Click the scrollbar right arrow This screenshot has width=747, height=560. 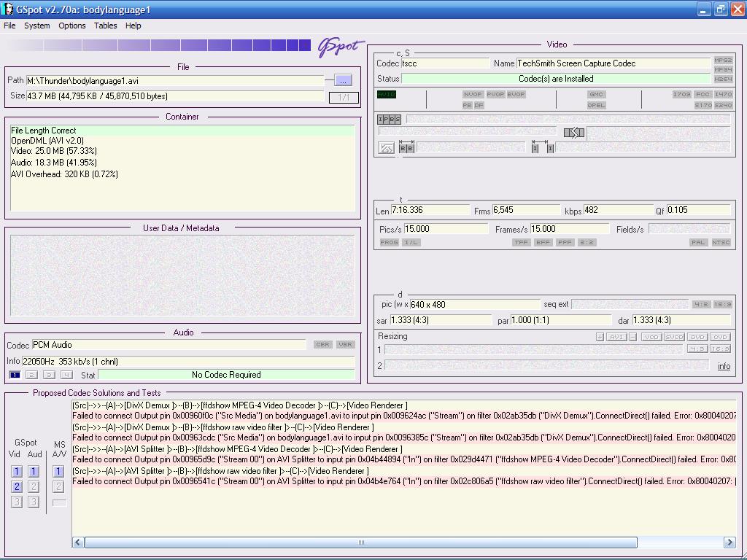coord(729,542)
